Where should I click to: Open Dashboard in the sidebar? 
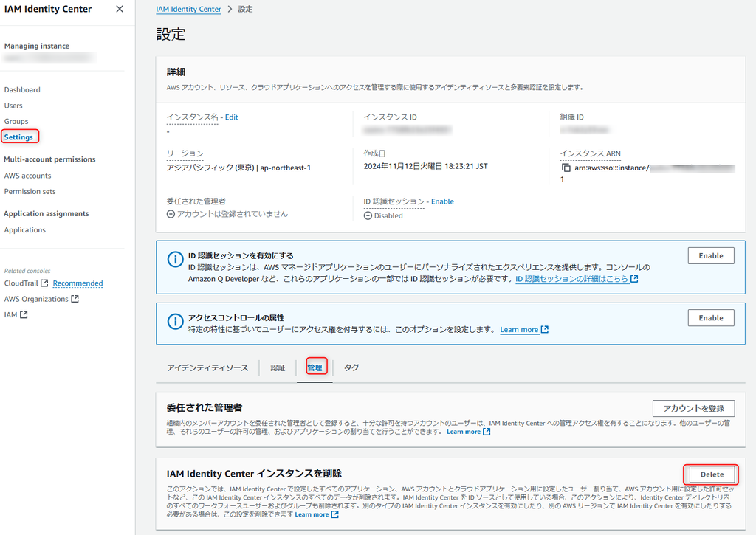pyautogui.click(x=22, y=89)
